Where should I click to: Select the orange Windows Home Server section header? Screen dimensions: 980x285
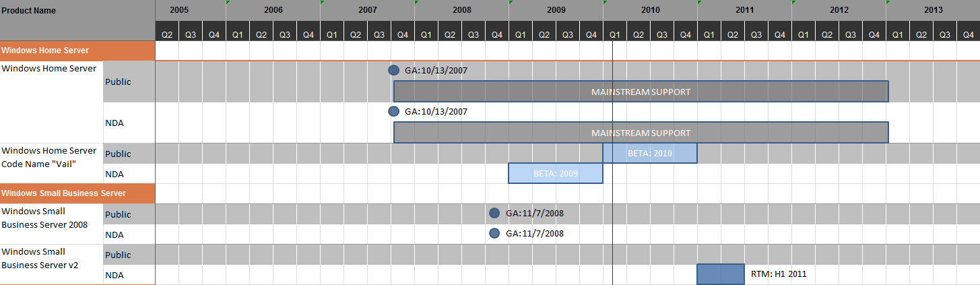tap(77, 51)
